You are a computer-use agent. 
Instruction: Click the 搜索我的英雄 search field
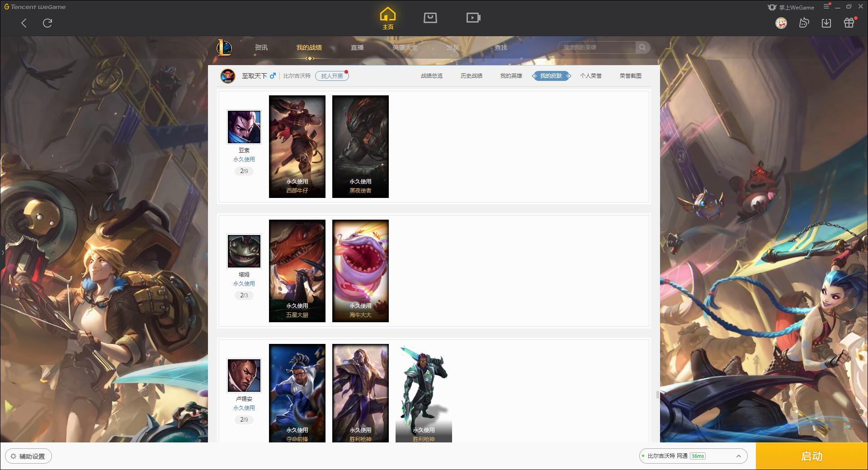(x=597, y=47)
